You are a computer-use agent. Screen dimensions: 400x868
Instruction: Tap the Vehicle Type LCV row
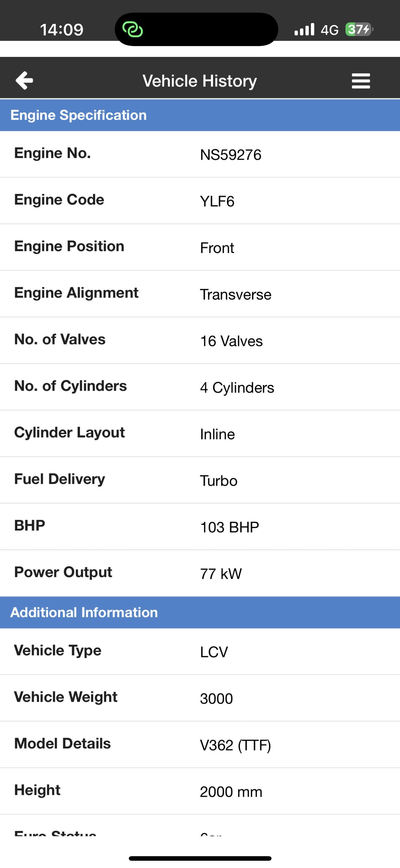point(200,652)
